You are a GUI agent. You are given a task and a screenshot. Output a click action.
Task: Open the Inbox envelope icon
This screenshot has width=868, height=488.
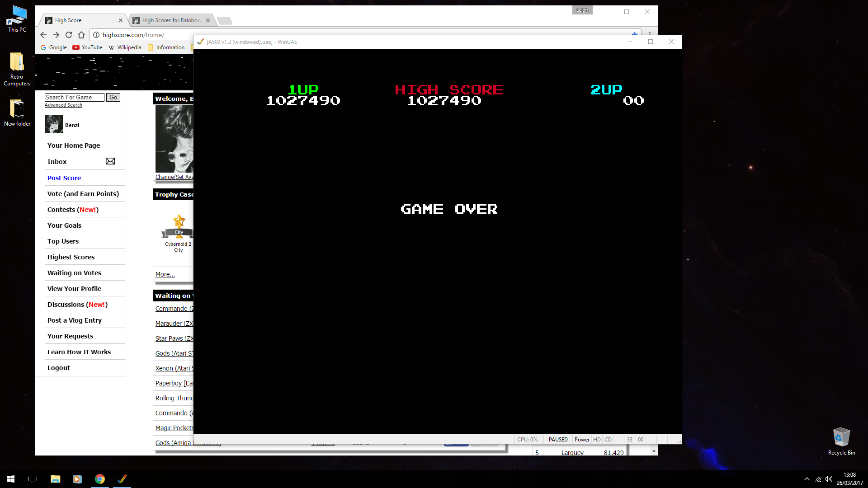point(110,161)
